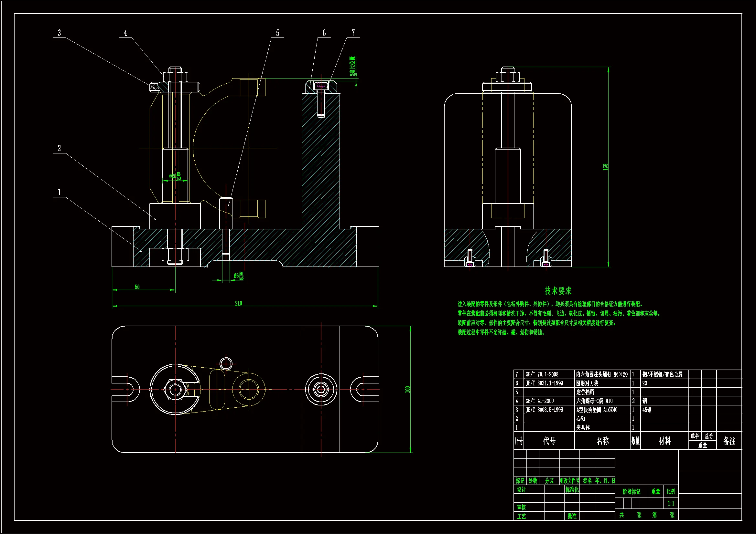
Task: Select the 158 height dimension text
Action: 605,167
